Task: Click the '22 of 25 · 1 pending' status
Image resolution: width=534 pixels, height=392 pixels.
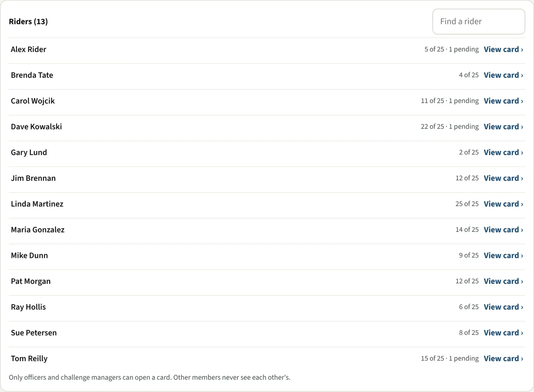Action: coord(450,126)
